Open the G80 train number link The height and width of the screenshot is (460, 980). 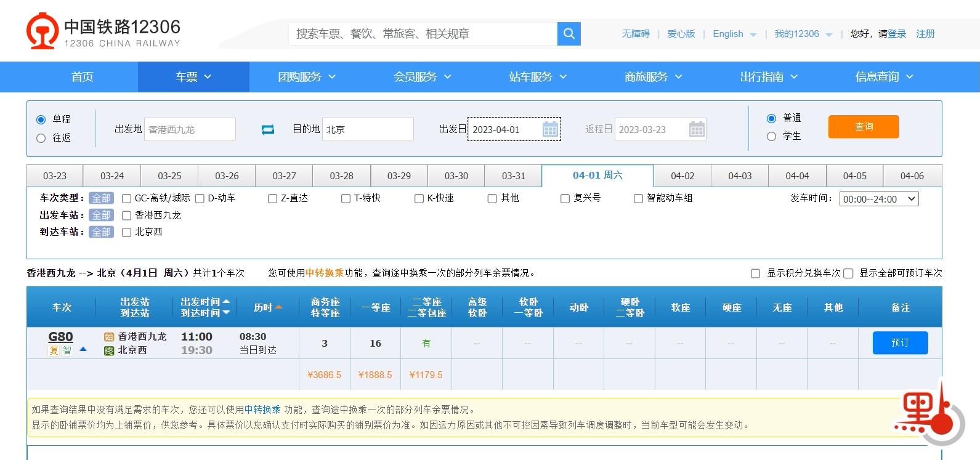coord(60,337)
